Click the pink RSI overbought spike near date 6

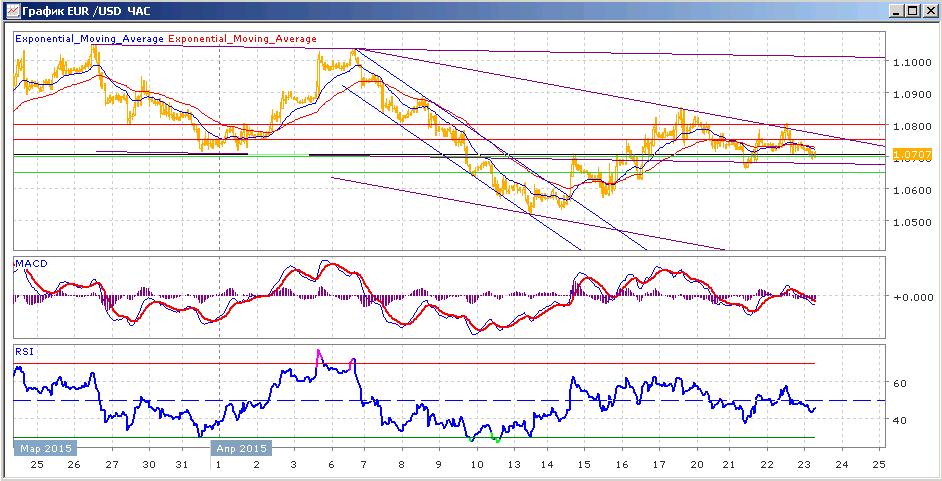coord(318,355)
